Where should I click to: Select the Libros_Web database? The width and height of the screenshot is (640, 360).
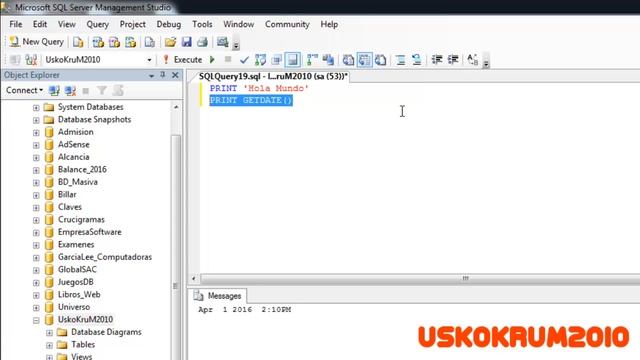click(79, 295)
